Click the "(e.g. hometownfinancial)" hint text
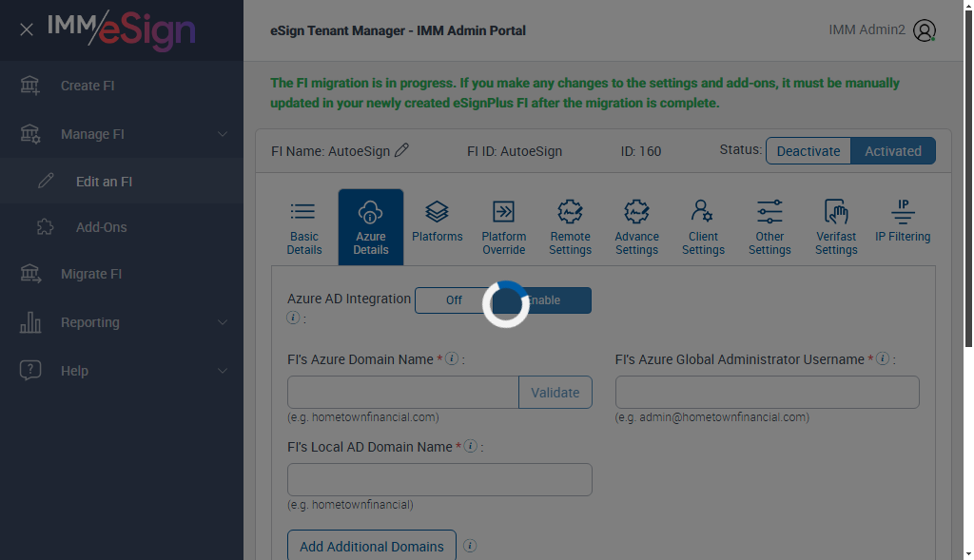Viewport: 974px width, 560px height. click(x=350, y=505)
